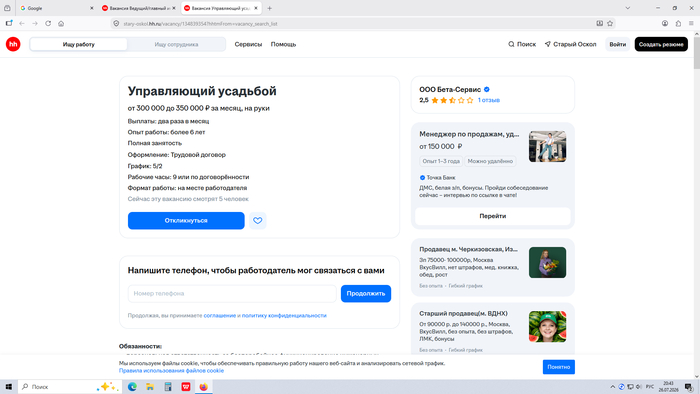Image resolution: width=700 pixels, height=394 pixels.
Task: Close the Google tab
Action: tap(92, 8)
